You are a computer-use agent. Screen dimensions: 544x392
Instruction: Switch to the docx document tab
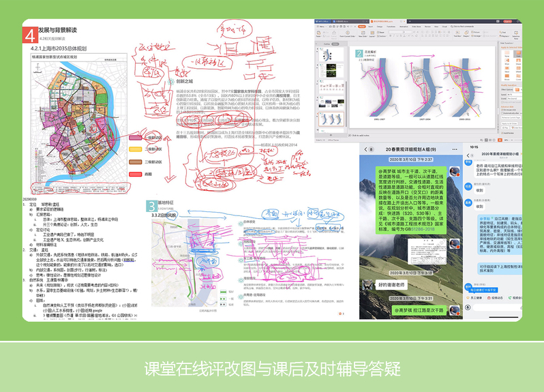(x=349, y=22)
